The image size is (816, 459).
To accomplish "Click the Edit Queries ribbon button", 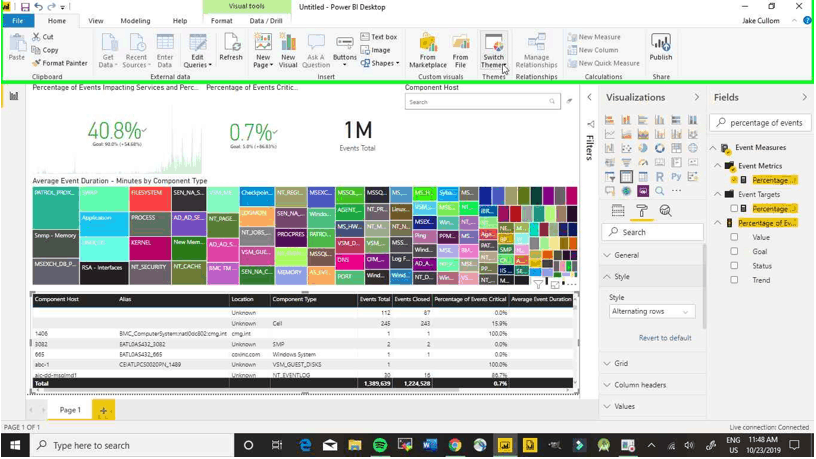I will [x=198, y=50].
